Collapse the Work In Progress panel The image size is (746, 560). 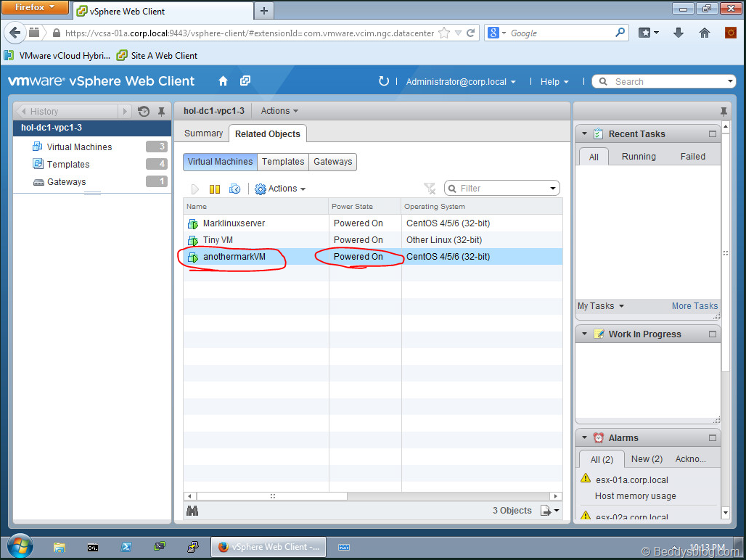[x=585, y=334]
